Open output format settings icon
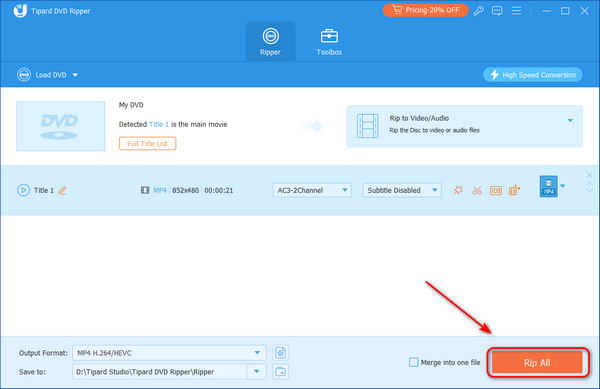This screenshot has width=600, height=389. point(280,353)
